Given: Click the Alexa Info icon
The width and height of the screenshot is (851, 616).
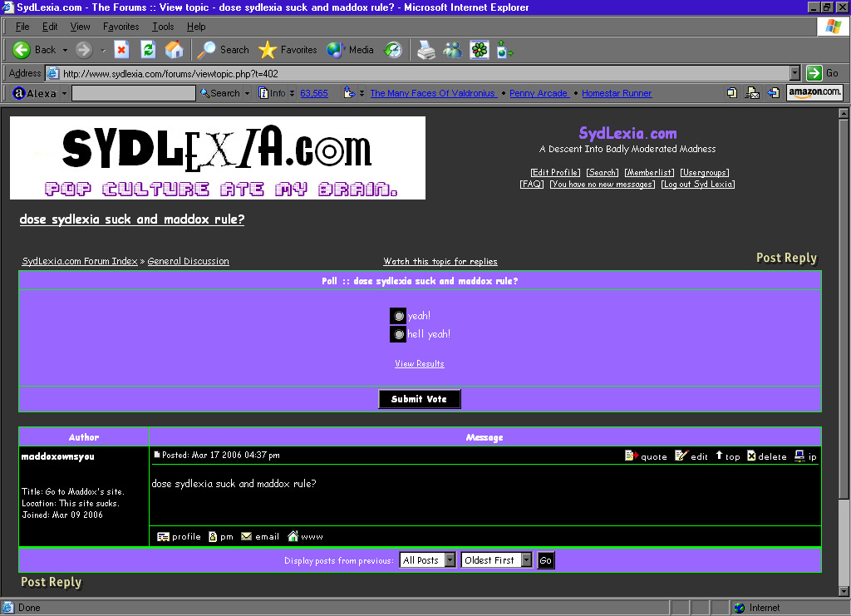Looking at the screenshot, I should (x=272, y=93).
